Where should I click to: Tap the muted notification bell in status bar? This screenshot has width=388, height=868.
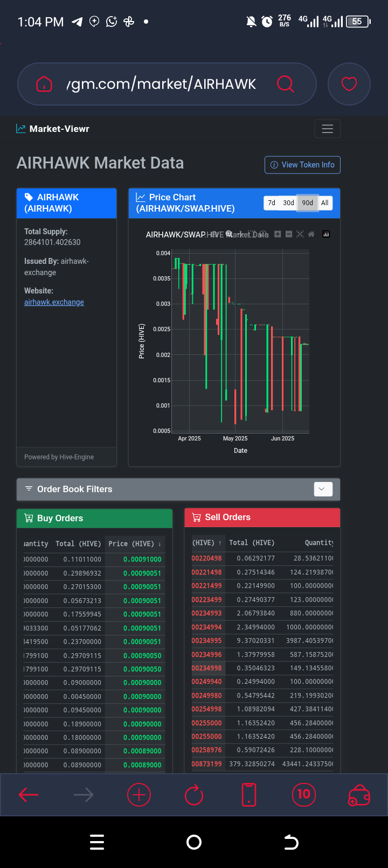[x=251, y=22]
